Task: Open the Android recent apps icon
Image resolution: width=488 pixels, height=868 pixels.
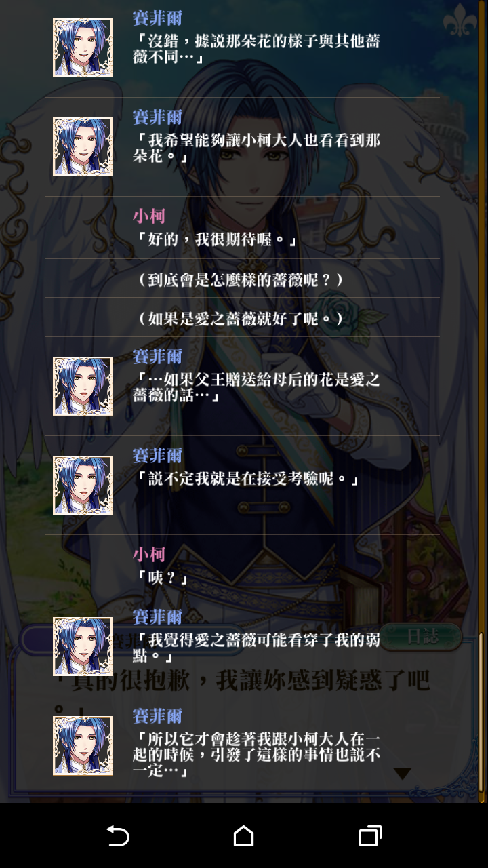Action: tap(370, 836)
